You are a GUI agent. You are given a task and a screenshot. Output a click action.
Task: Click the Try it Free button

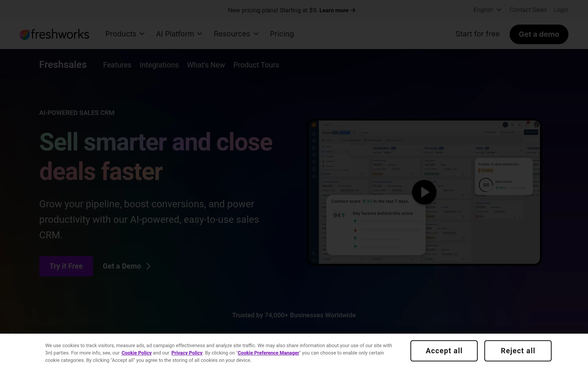66,266
